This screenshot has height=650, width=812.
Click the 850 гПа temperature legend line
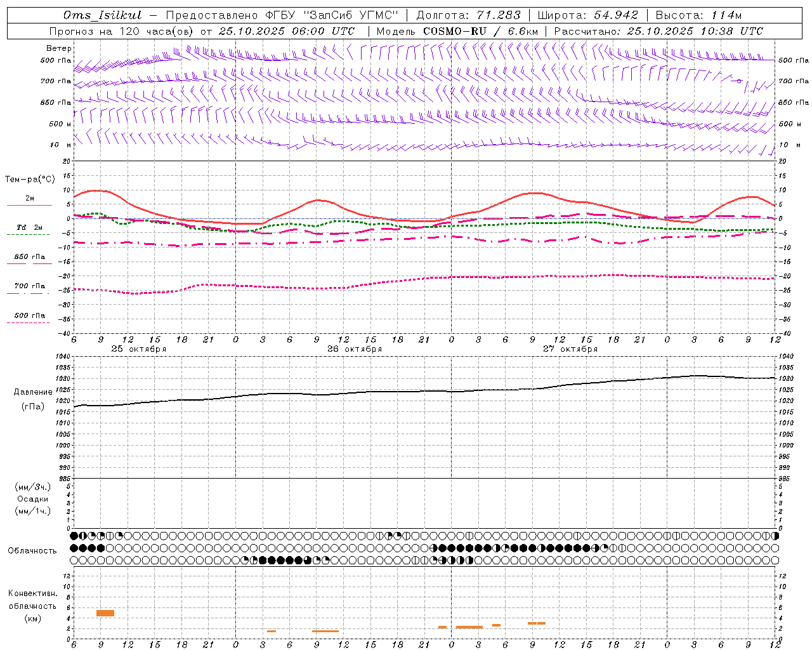[29, 263]
